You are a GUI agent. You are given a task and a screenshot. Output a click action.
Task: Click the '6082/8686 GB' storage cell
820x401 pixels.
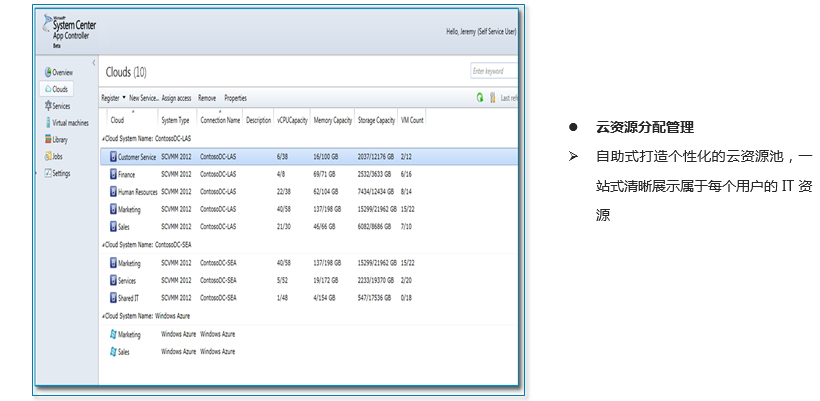pos(375,227)
